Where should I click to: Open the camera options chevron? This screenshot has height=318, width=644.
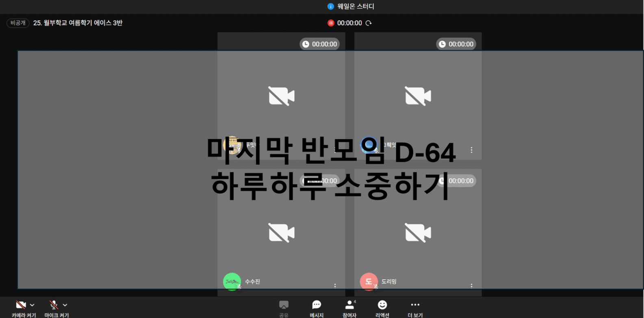click(x=32, y=305)
